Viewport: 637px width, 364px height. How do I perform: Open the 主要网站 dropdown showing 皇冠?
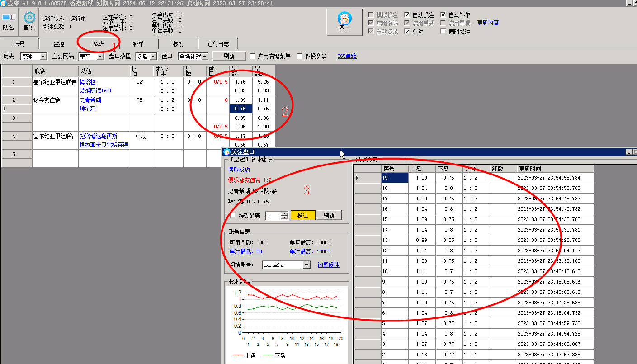coord(100,57)
